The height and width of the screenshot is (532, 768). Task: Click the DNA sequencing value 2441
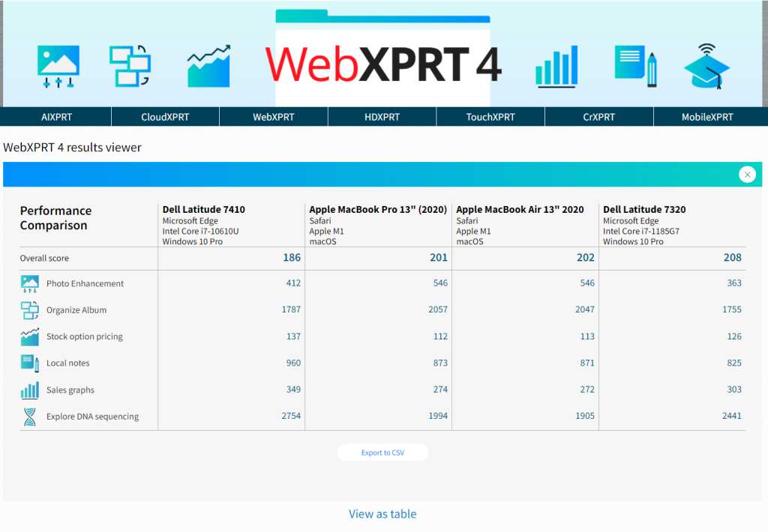pos(732,416)
